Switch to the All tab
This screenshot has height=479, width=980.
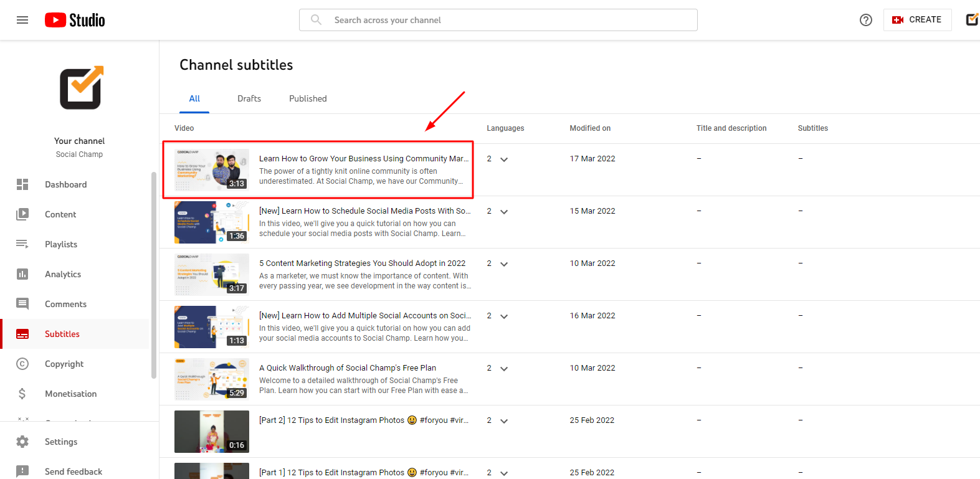click(x=194, y=98)
